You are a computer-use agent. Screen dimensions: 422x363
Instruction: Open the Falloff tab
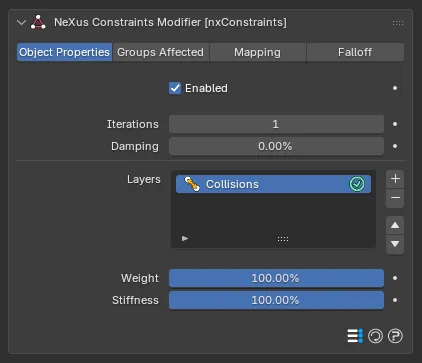(355, 52)
